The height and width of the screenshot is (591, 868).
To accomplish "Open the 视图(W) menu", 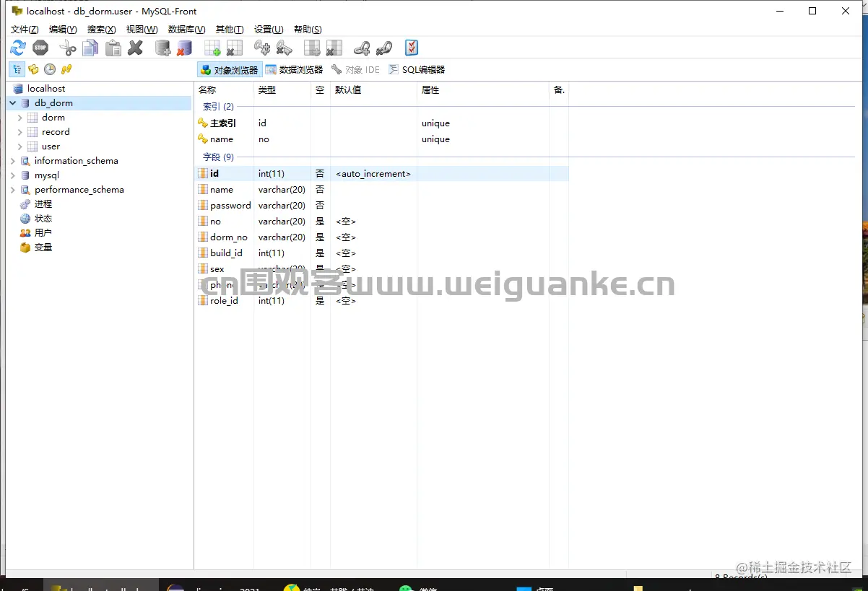I will pos(142,30).
